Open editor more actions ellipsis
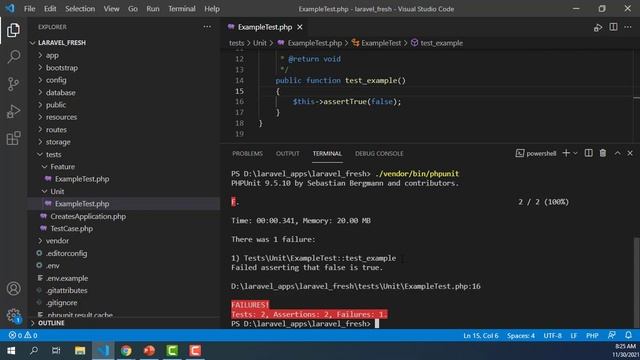Viewport: 640px width, 360px height. pyautogui.click(x=628, y=27)
